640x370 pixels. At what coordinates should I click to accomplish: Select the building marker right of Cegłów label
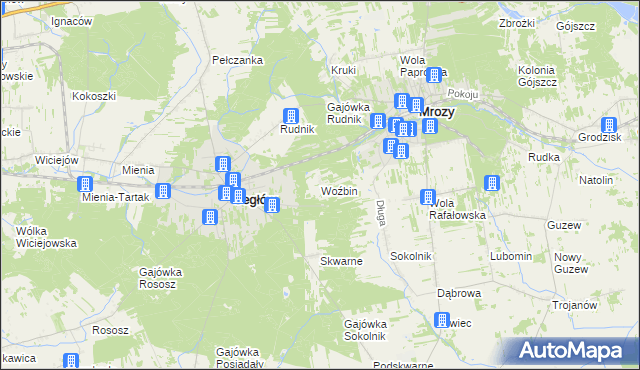272,205
